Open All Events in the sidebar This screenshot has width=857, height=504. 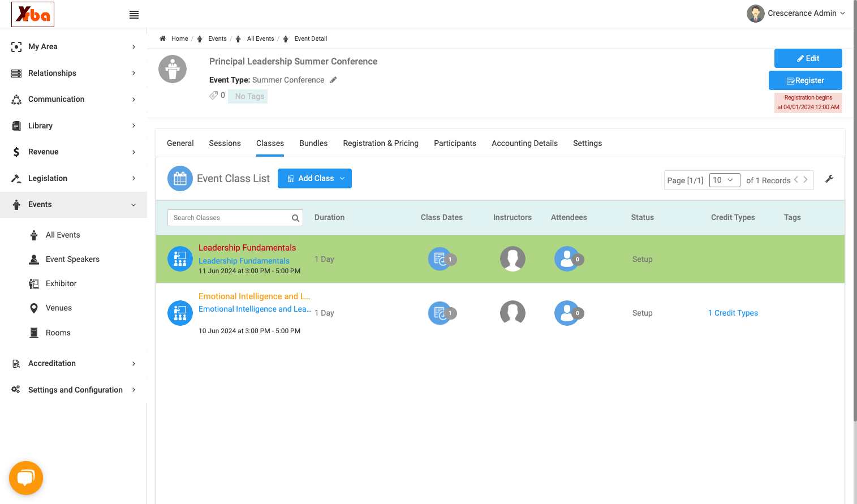pos(63,235)
